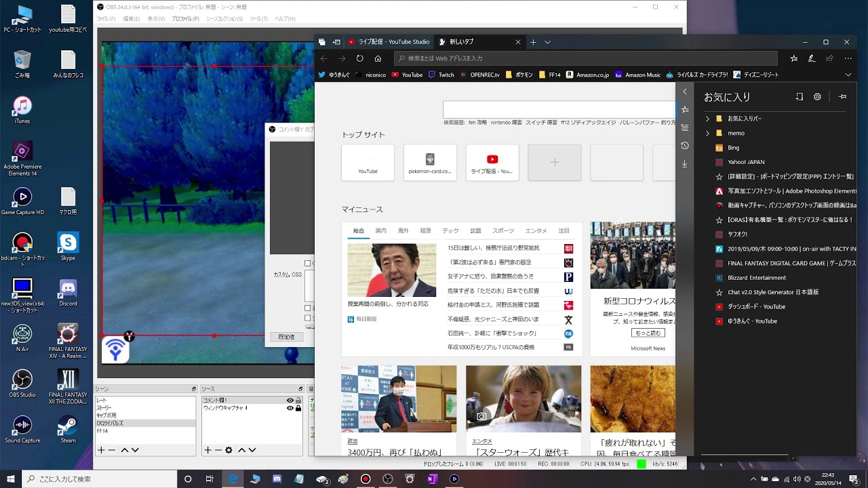The height and width of the screenshot is (488, 868).
Task: Remove selected source with minus icon in OBS
Action: tap(218, 450)
